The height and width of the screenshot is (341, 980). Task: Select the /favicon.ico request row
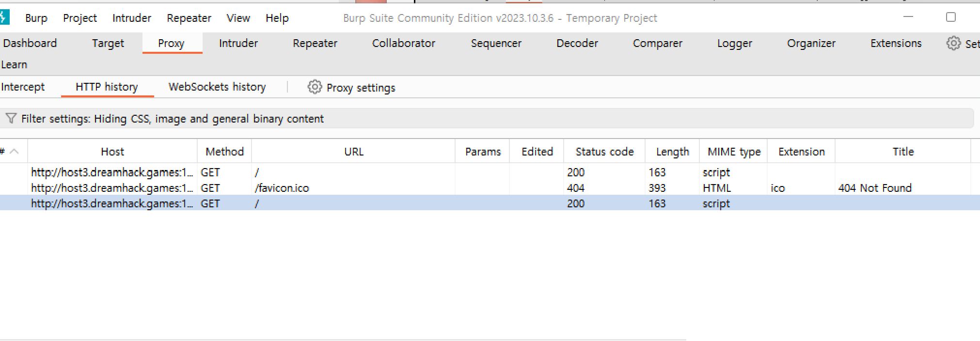click(490, 187)
